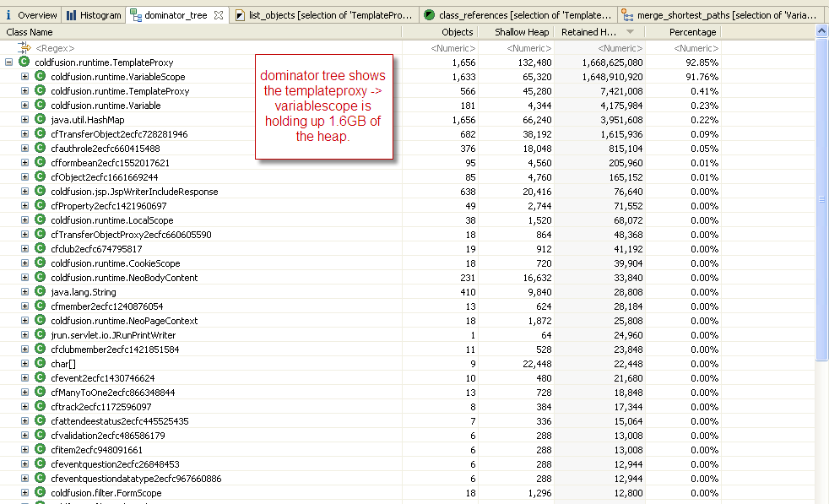Click class icon of coldfusion.runtime.CookieScope
The width and height of the screenshot is (829, 504).
40,263
